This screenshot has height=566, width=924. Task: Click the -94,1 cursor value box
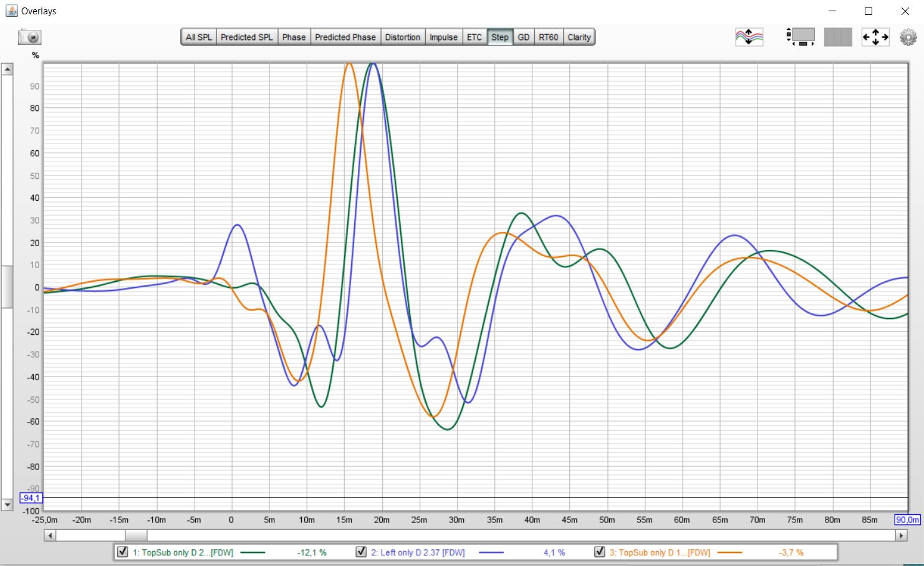coord(31,498)
